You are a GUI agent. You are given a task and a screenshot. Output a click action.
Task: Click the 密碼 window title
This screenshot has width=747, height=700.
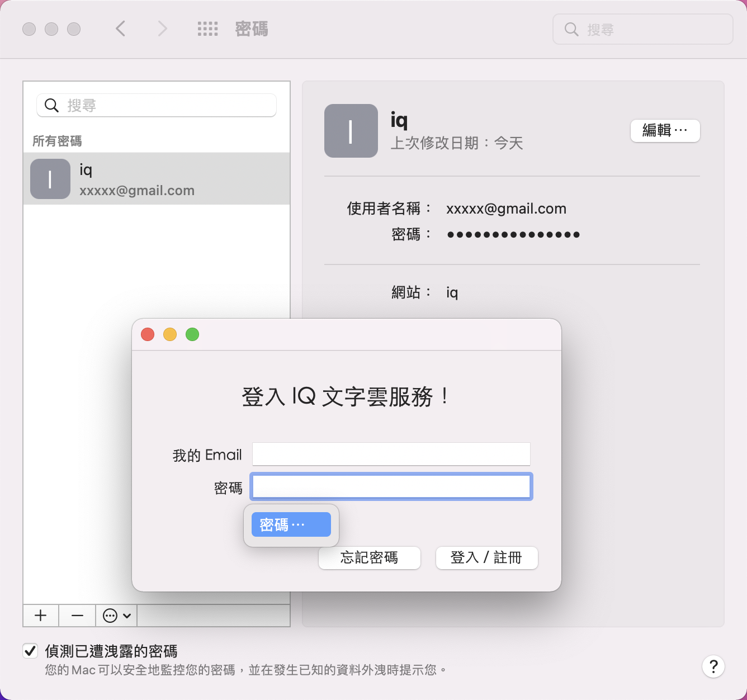coord(252,29)
